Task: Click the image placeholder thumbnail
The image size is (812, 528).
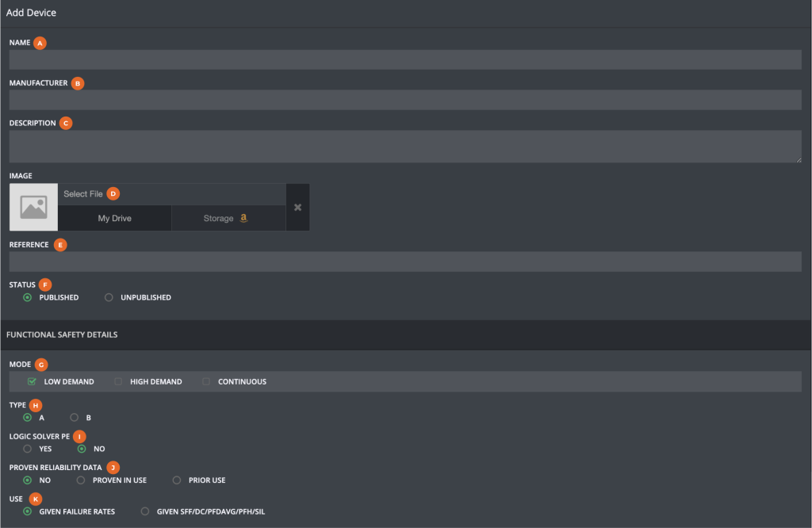Action: point(33,207)
